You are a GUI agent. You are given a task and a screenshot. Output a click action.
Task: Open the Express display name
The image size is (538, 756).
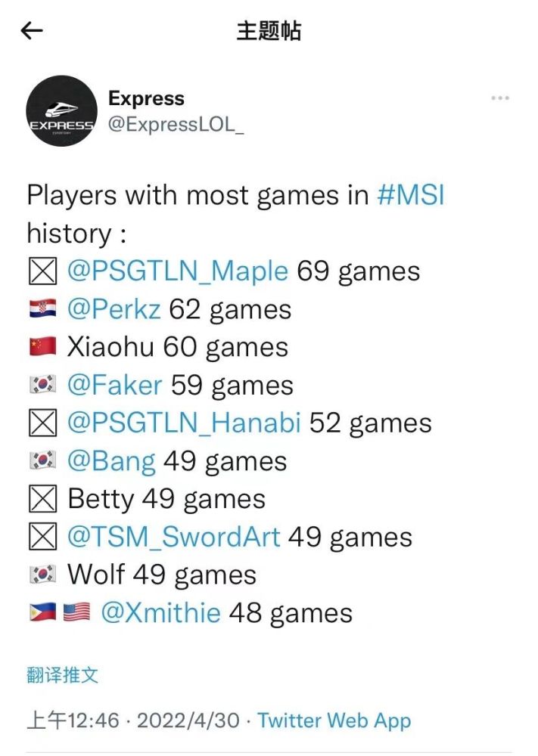coord(146,98)
